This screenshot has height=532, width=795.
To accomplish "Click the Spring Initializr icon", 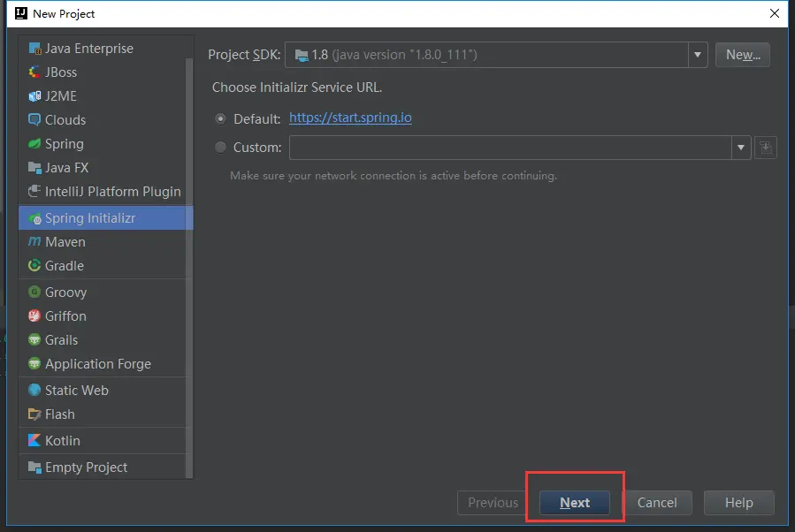I will tap(34, 218).
